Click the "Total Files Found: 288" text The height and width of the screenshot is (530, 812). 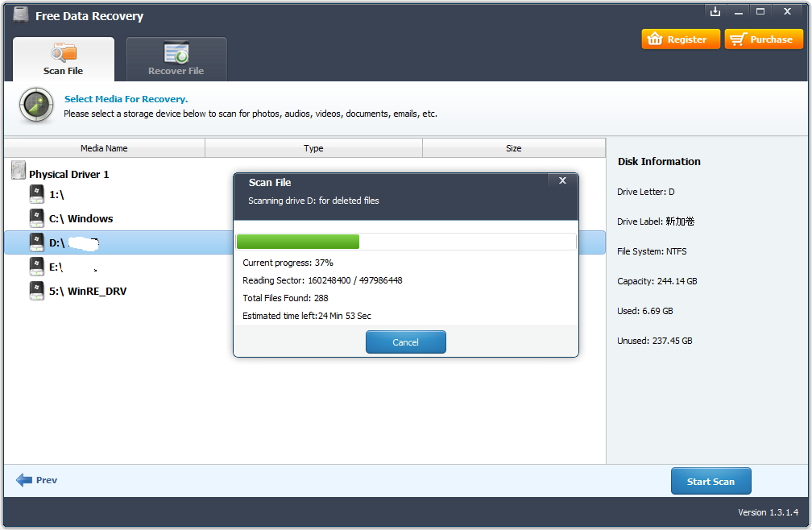pos(285,298)
